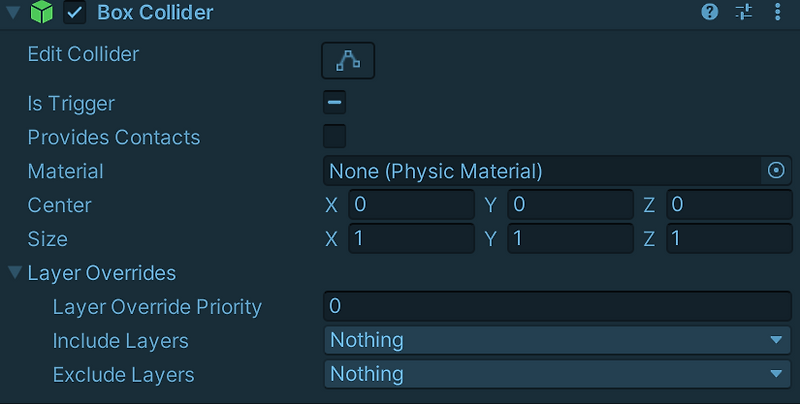
Task: Click the Material None (Physic Material) field
Action: tap(542, 171)
